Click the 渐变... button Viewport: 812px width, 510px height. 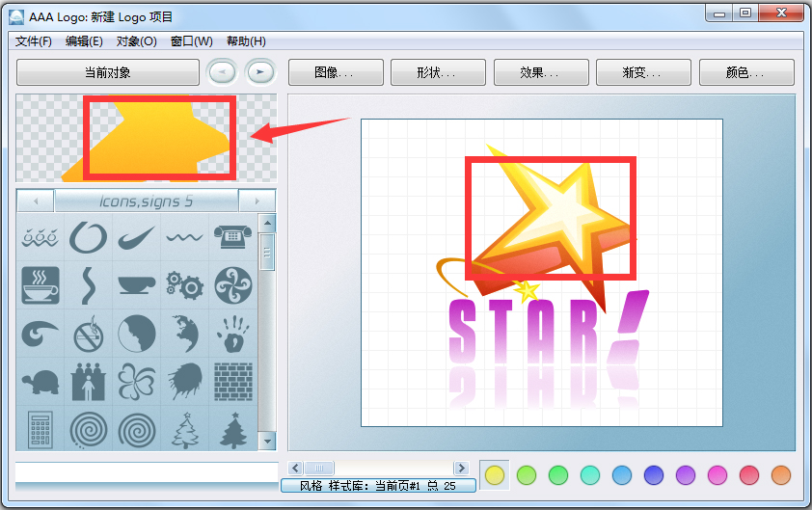[x=642, y=72]
